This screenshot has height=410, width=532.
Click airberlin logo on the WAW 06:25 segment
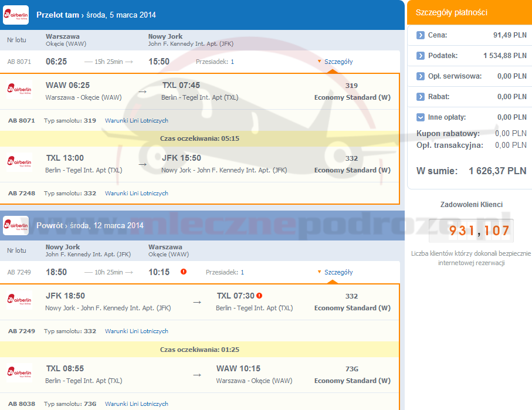[19, 90]
